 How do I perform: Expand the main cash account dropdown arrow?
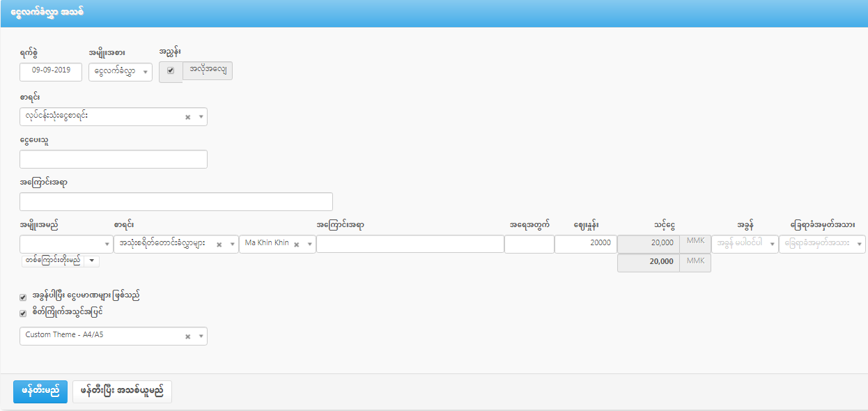tap(201, 118)
